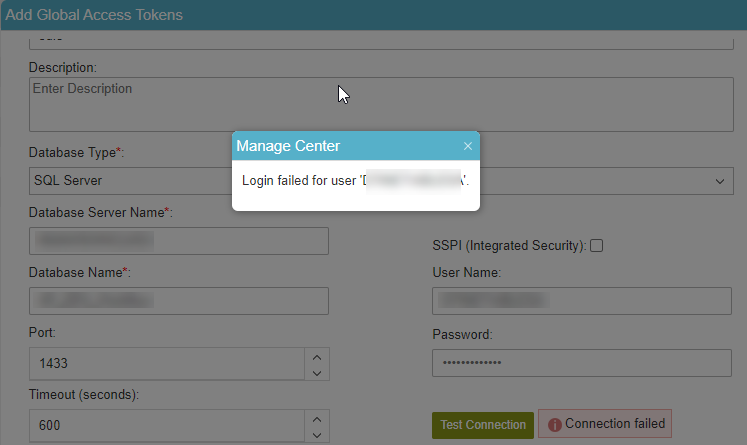Image resolution: width=747 pixels, height=445 pixels.
Task: Close the Manage Center popup
Action: click(x=467, y=146)
